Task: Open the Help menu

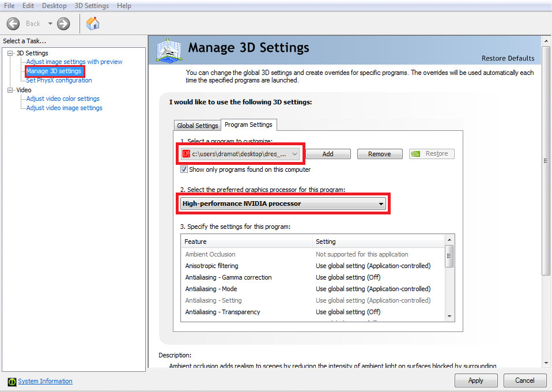Action: [124, 6]
